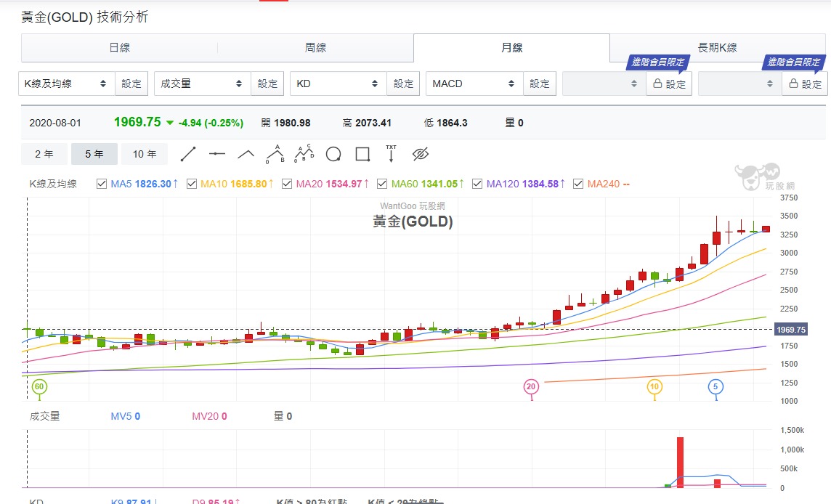Toggle the MA20 moving average checkbox
This screenshot has height=504, width=831.
[x=287, y=184]
